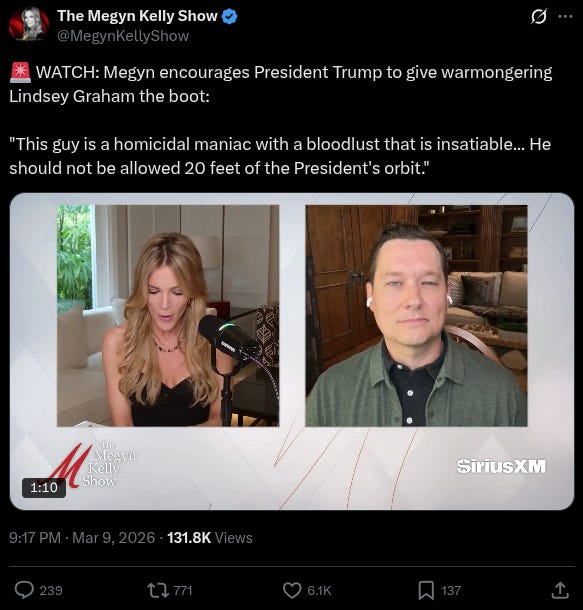Click the repost arrows icon

158,590
